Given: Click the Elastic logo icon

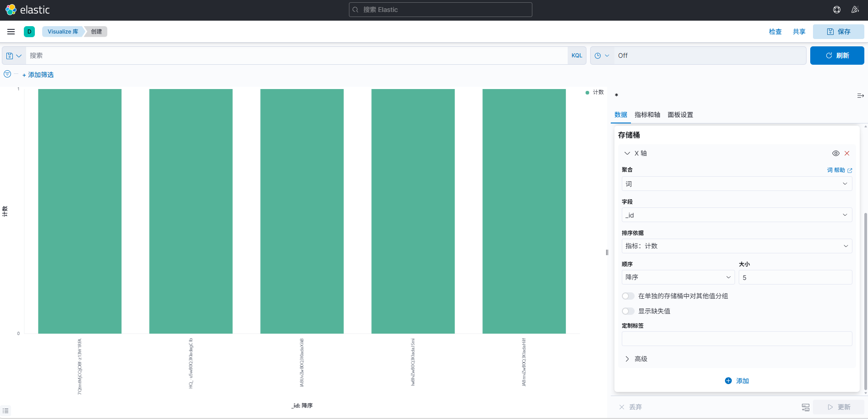Looking at the screenshot, I should [x=11, y=10].
